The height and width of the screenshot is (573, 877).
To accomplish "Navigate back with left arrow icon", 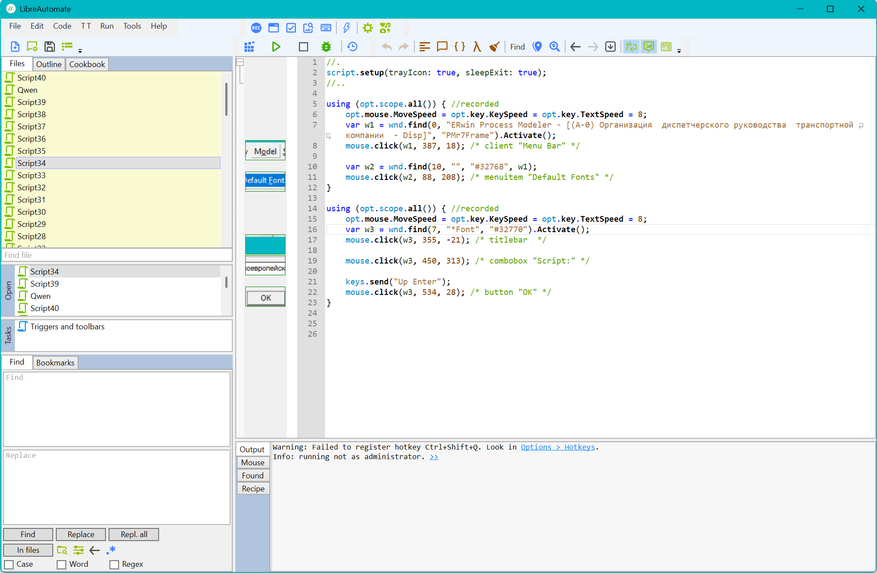I will 576,46.
